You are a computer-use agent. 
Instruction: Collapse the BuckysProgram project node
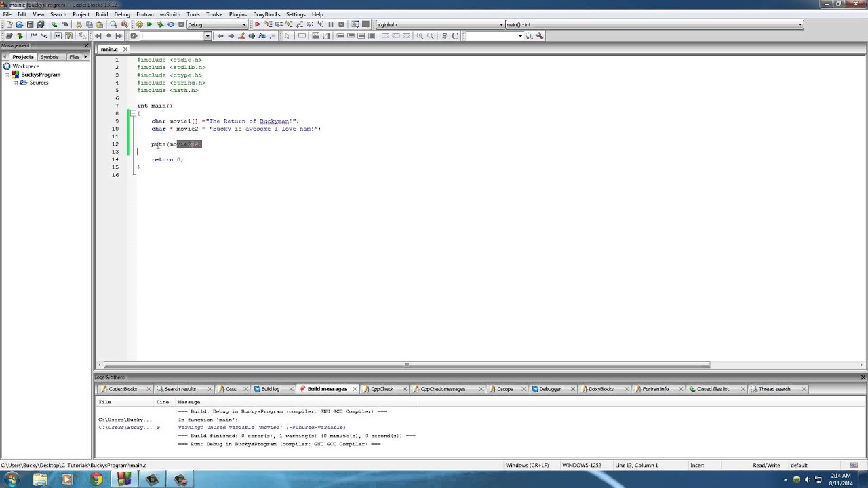pyautogui.click(x=7, y=75)
